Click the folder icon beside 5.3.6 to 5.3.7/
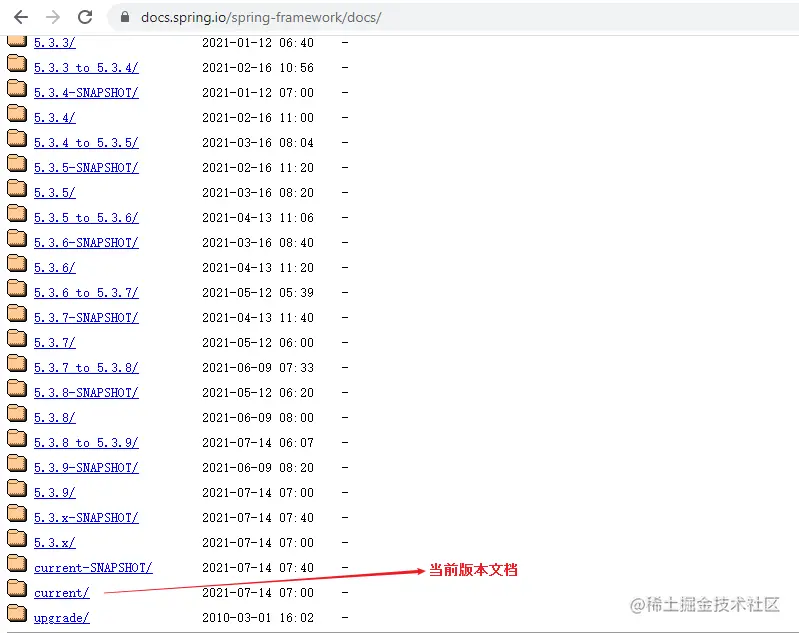 (x=17, y=288)
